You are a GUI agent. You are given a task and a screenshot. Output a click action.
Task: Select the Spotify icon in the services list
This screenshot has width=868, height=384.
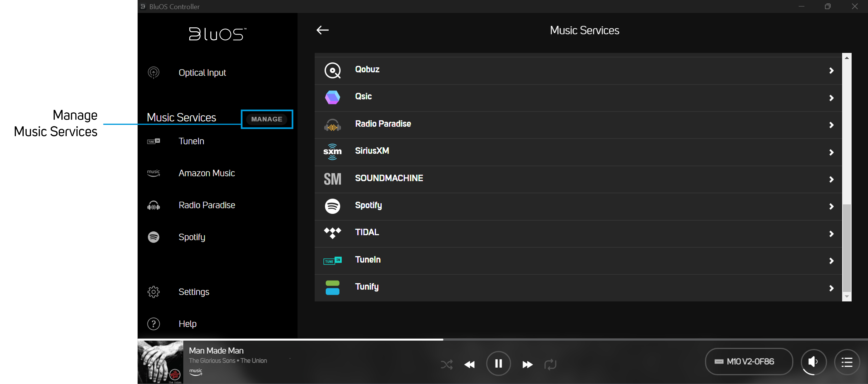tap(332, 206)
